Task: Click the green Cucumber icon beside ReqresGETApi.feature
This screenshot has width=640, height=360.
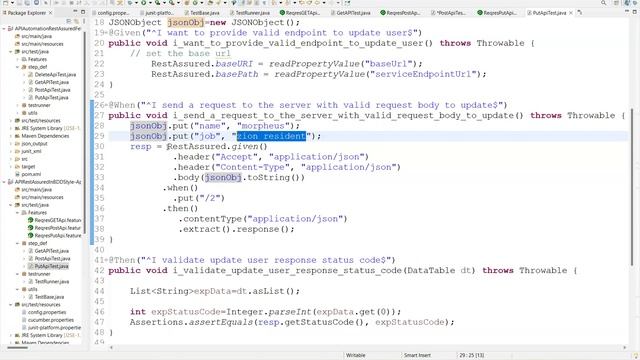Action: pyautogui.click(x=31, y=220)
